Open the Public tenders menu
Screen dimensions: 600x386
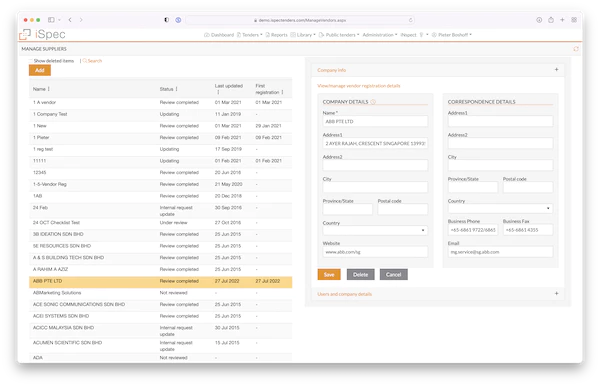pos(339,35)
